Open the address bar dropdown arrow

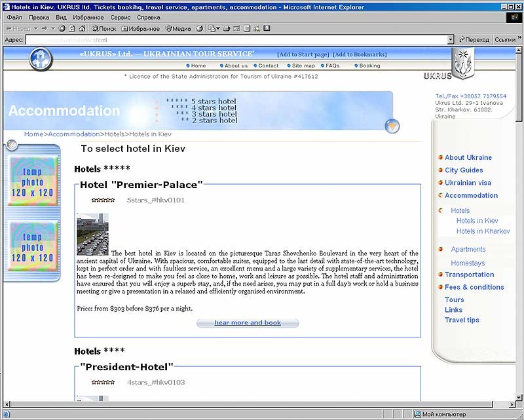pyautogui.click(x=451, y=40)
